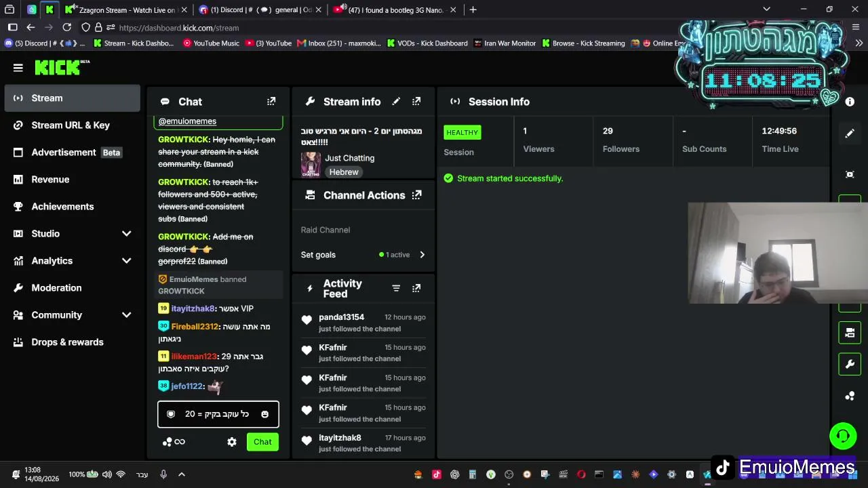Pop out the Chat panel
868x488 pixels.
pos(271,102)
